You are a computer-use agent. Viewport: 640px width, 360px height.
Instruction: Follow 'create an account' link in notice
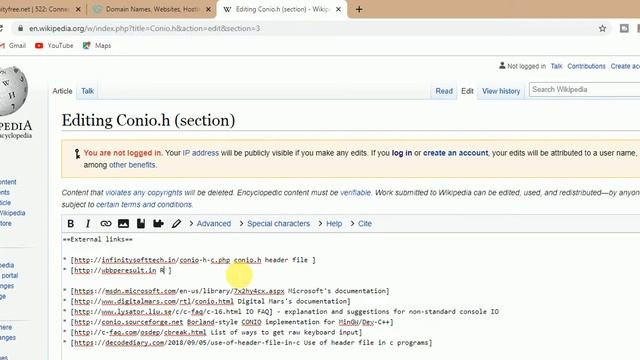[x=456, y=153]
